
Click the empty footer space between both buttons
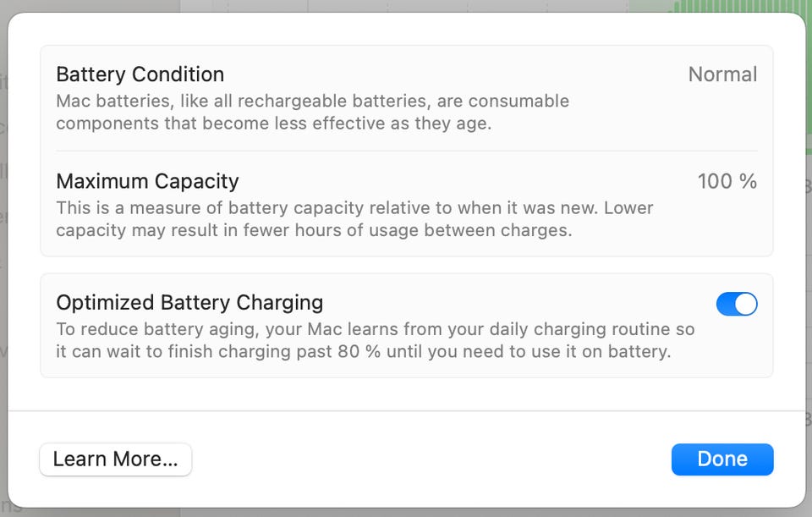(431, 459)
